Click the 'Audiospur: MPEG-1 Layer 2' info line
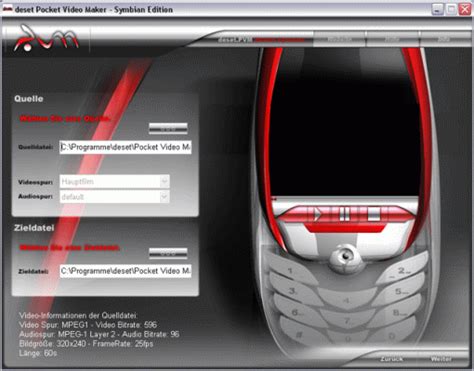 99,334
